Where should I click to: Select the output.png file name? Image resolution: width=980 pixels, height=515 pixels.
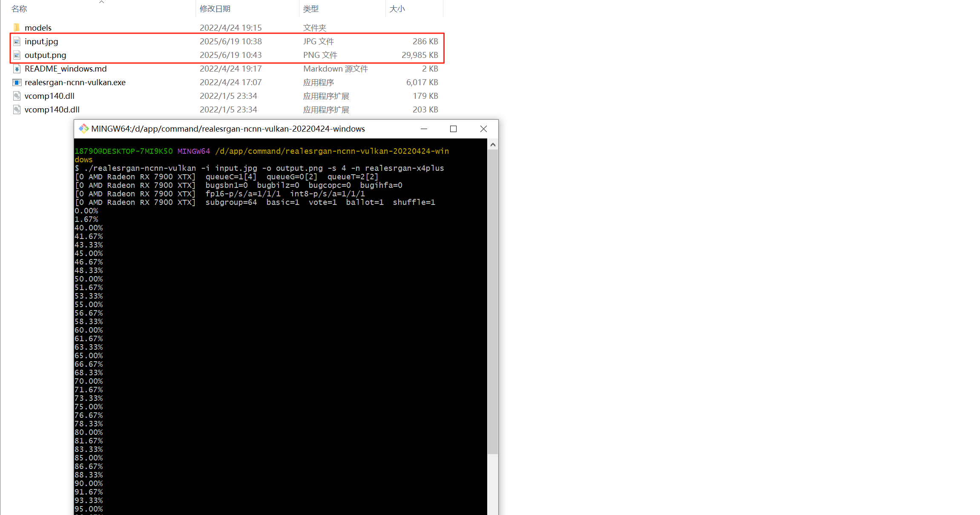click(x=46, y=55)
